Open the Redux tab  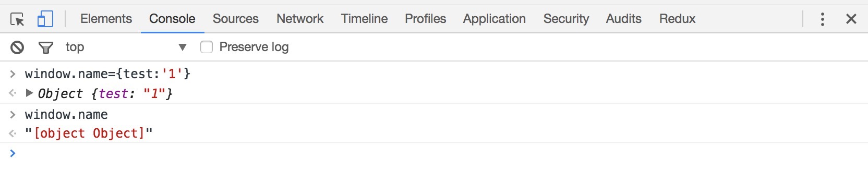(677, 19)
